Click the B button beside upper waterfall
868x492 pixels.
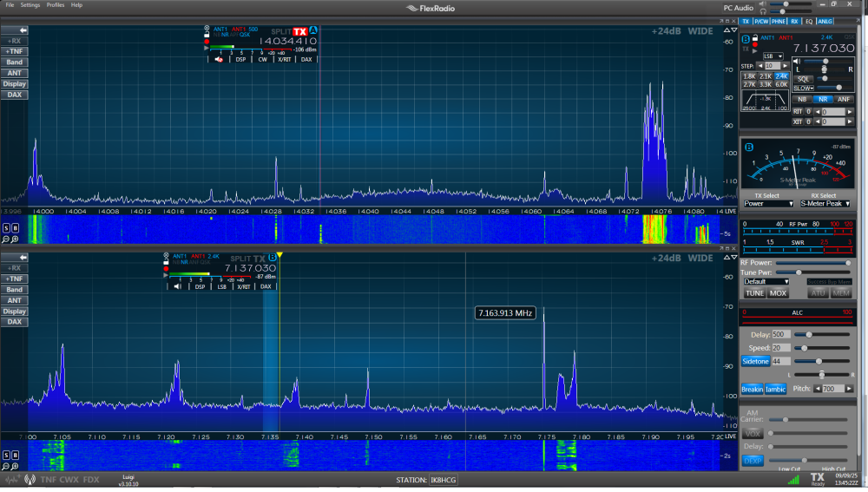click(15, 228)
